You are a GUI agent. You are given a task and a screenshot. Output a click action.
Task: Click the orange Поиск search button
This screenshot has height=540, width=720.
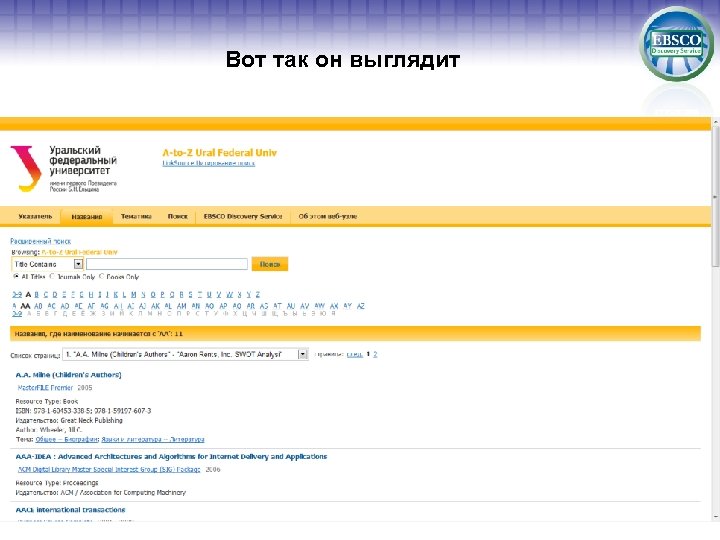pyautogui.click(x=270, y=264)
